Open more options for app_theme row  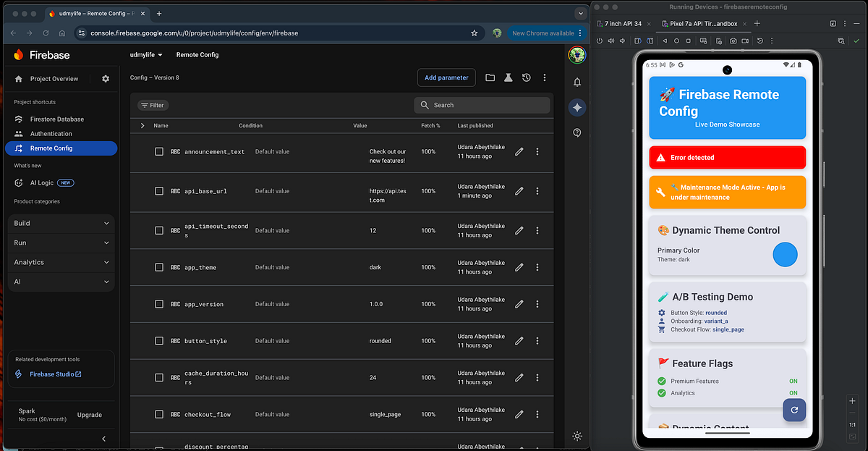[537, 267]
